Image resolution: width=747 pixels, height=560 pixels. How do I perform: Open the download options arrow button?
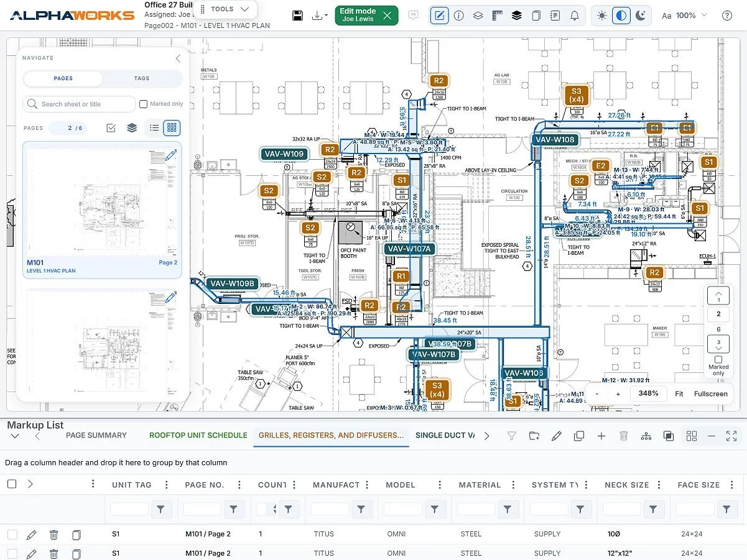[x=320, y=16]
